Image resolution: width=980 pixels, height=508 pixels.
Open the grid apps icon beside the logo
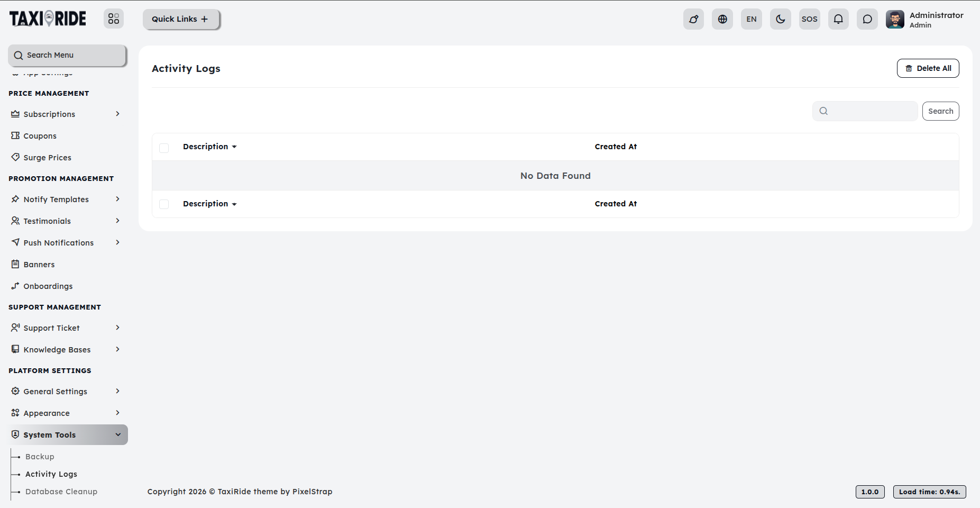click(114, 19)
